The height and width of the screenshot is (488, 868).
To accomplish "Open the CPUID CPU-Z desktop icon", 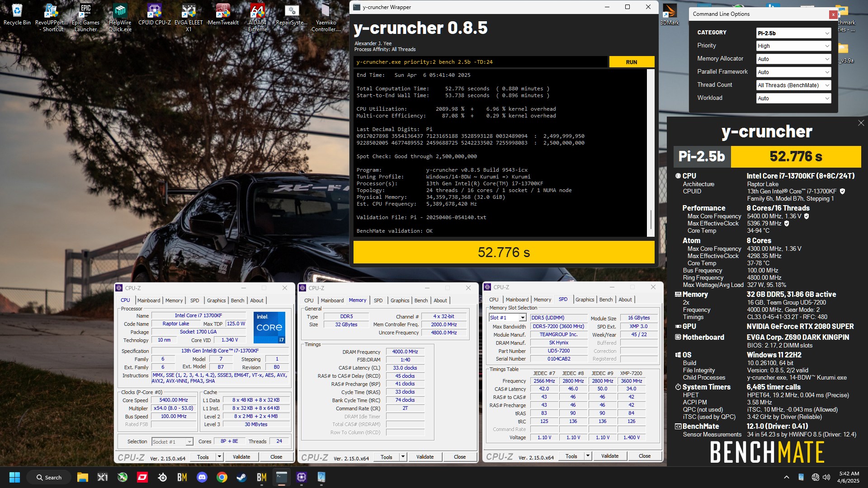I will click(154, 15).
